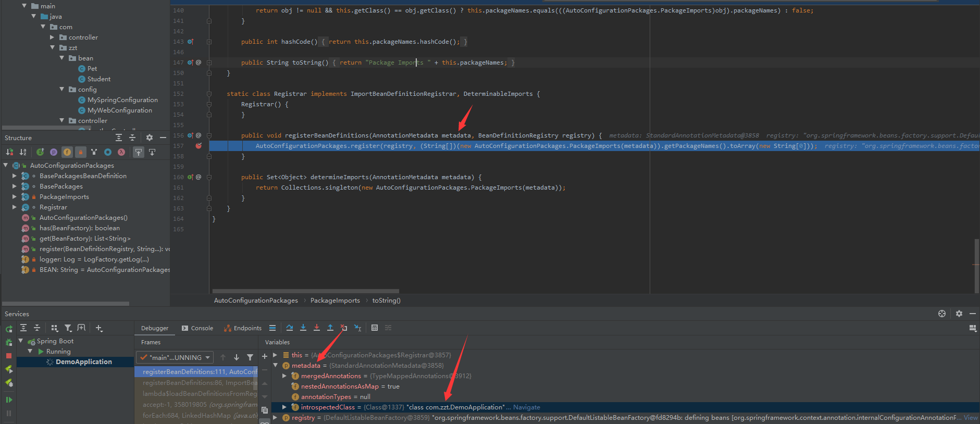Expand all services in Services toolbar

(x=23, y=328)
